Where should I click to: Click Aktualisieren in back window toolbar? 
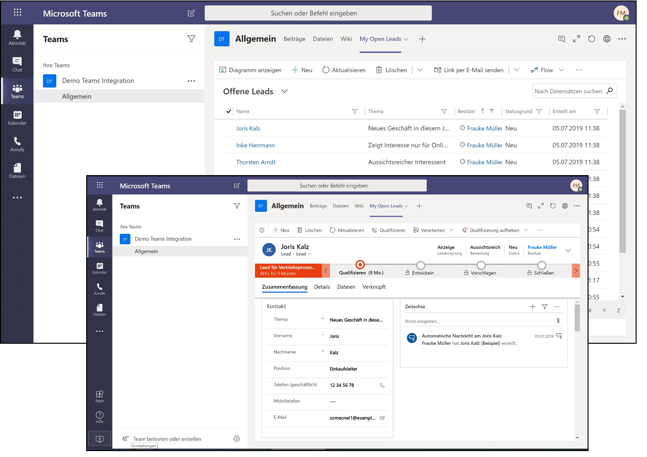click(x=344, y=70)
